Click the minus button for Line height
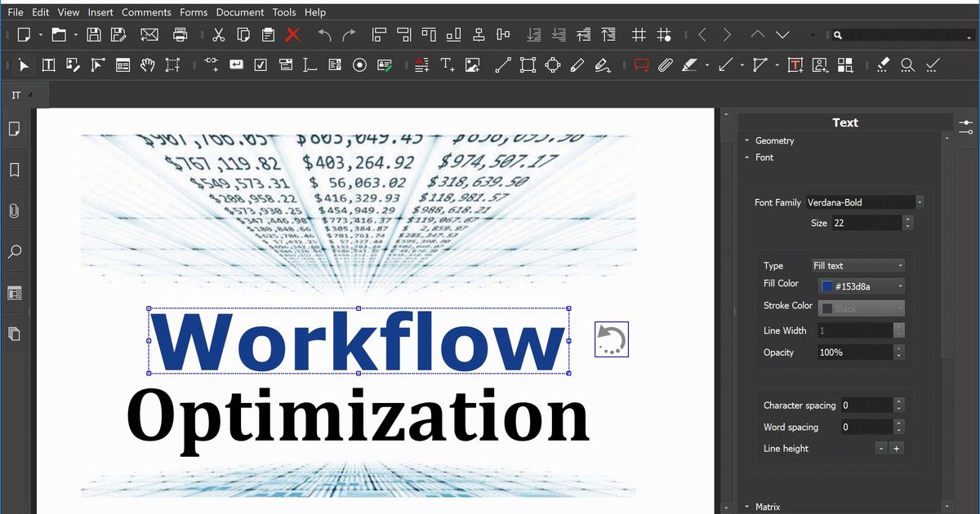 (x=881, y=449)
